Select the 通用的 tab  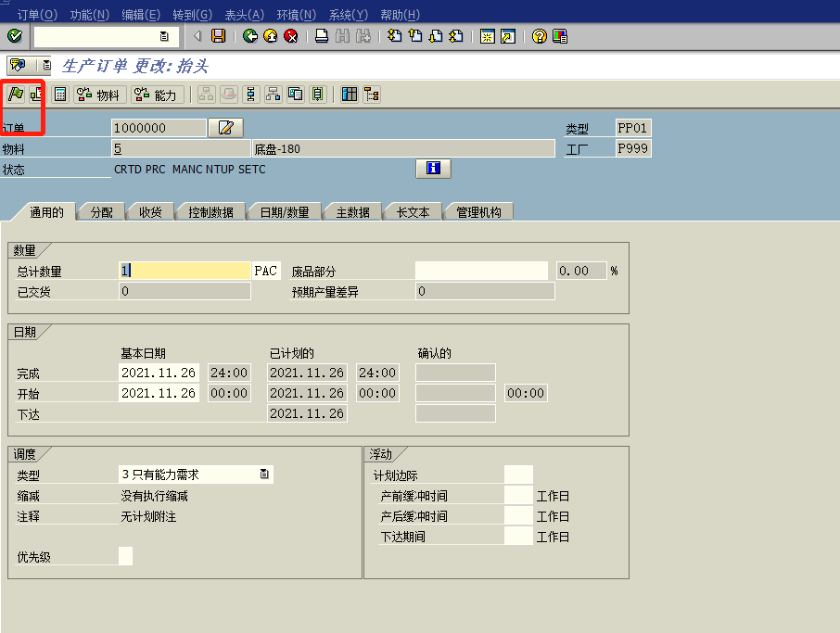[x=46, y=212]
